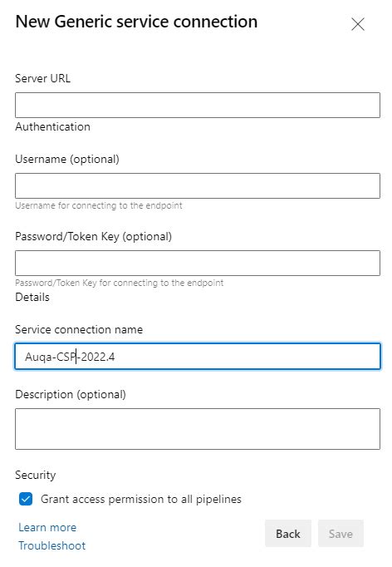The image size is (392, 567).
Task: Click the Service connection name label
Action: (79, 329)
